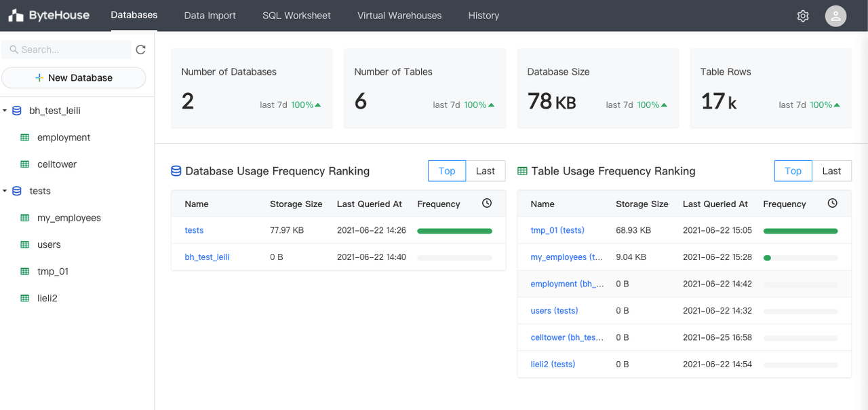Select Top in Table Usage ranking

793,171
